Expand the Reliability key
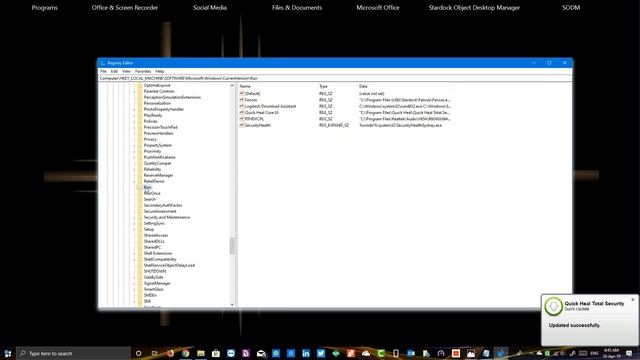 [x=134, y=169]
